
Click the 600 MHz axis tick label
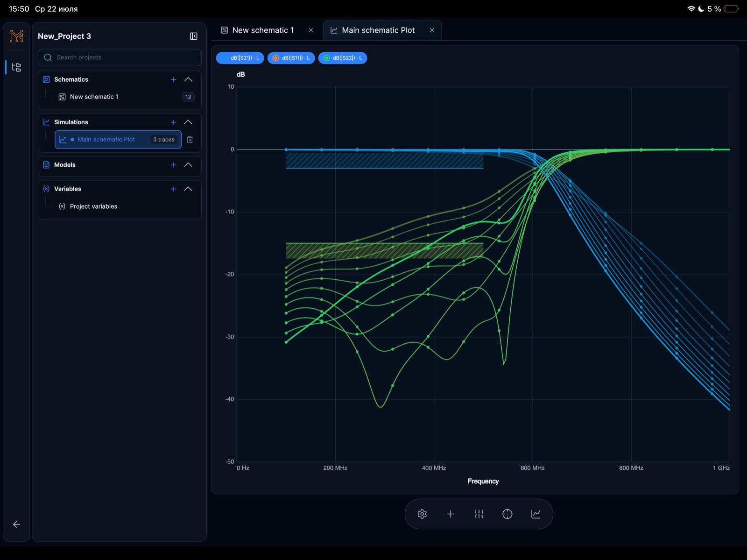[533, 468]
